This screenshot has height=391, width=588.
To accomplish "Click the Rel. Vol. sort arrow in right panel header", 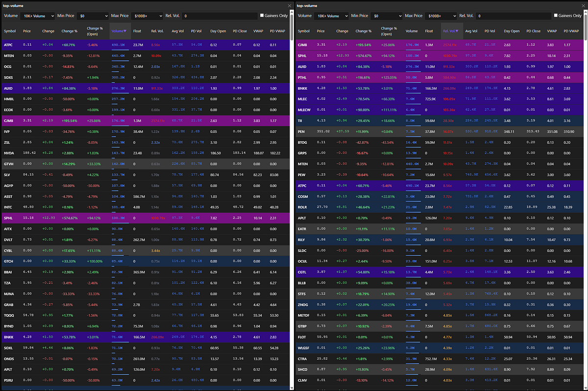I will 457,31.
